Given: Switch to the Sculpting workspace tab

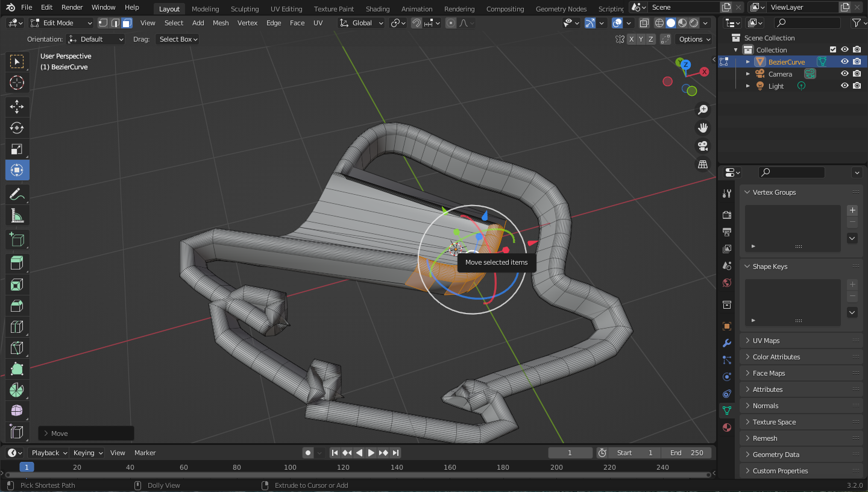Looking at the screenshot, I should (x=245, y=9).
